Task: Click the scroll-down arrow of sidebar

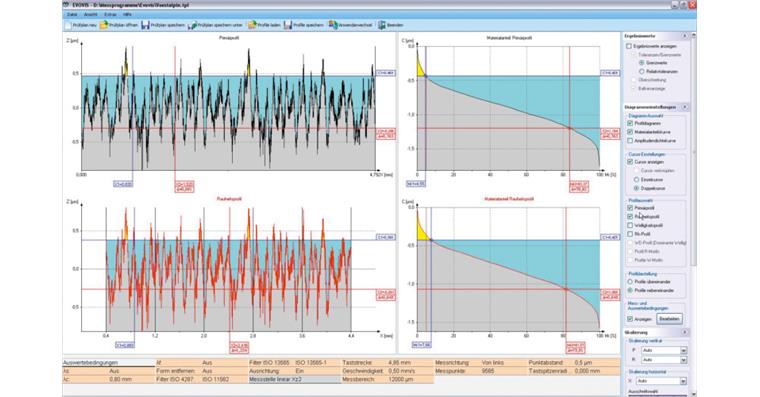Action: (x=694, y=393)
